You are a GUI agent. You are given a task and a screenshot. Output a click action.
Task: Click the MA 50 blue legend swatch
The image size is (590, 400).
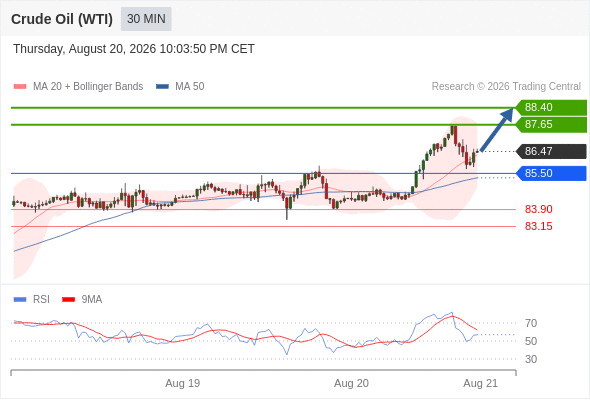tap(162, 87)
